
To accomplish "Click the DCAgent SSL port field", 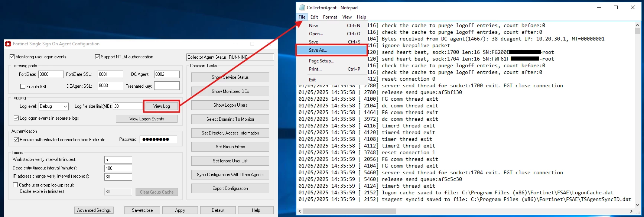I will [110, 86].
